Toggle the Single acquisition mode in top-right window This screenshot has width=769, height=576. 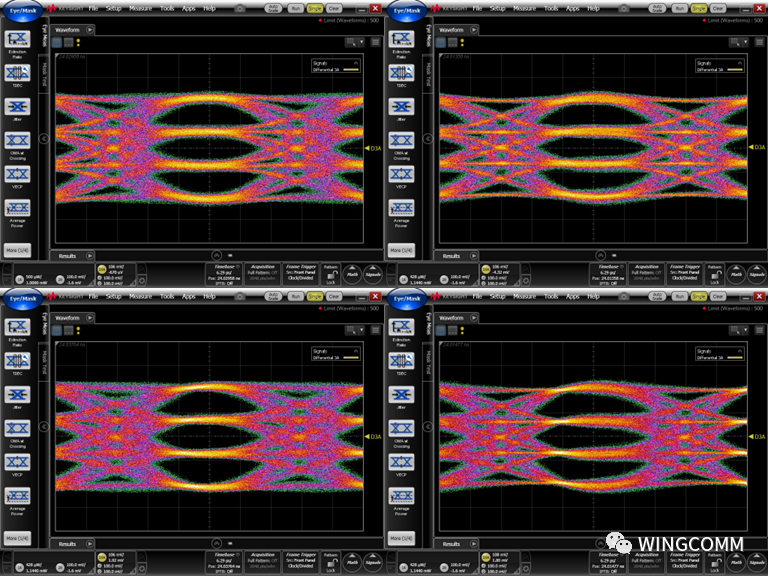(699, 7)
